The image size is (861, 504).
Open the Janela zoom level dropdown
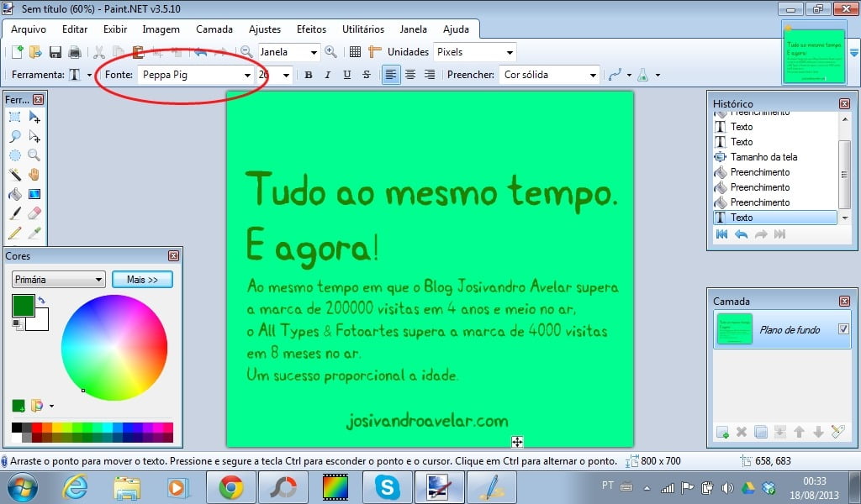tap(314, 53)
